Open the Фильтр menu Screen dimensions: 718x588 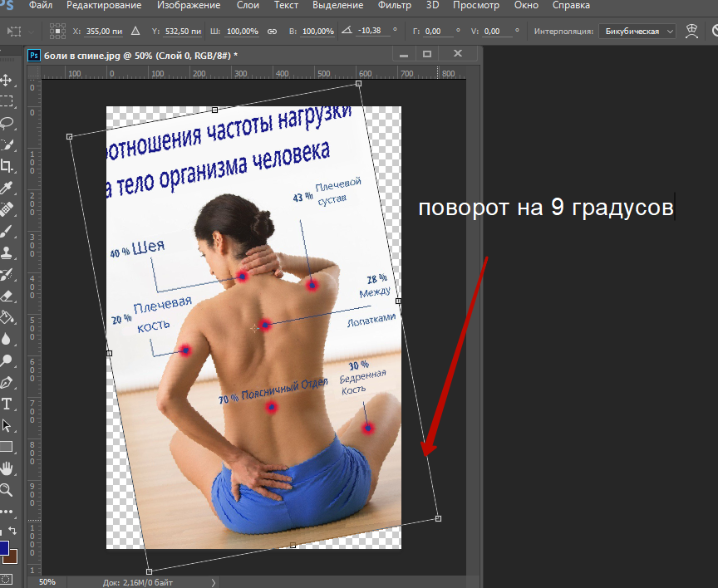coord(394,6)
